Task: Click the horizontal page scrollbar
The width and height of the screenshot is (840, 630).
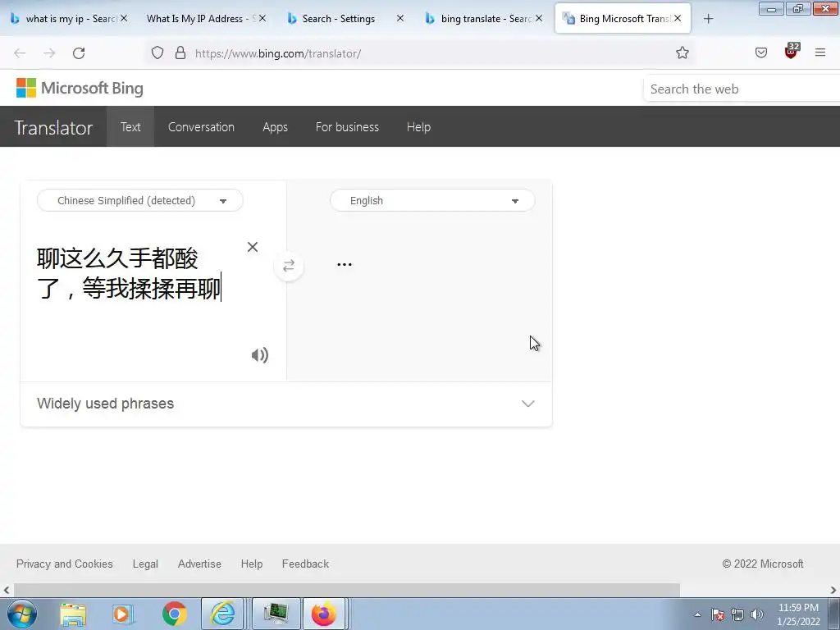Action: pyautogui.click(x=347, y=590)
